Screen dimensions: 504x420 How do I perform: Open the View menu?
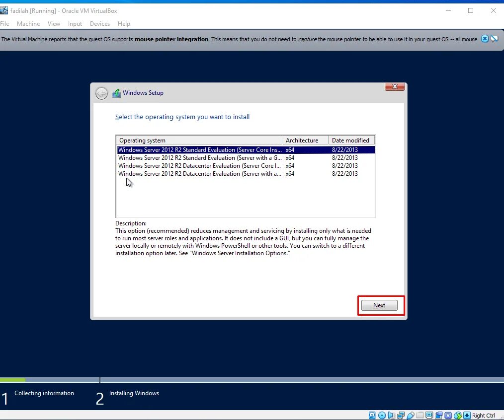coord(54,24)
